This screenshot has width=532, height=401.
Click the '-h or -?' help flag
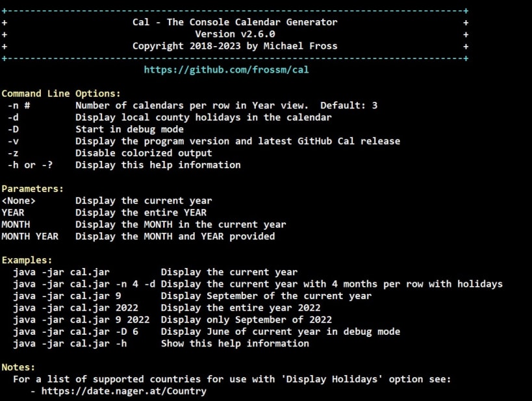click(30, 165)
